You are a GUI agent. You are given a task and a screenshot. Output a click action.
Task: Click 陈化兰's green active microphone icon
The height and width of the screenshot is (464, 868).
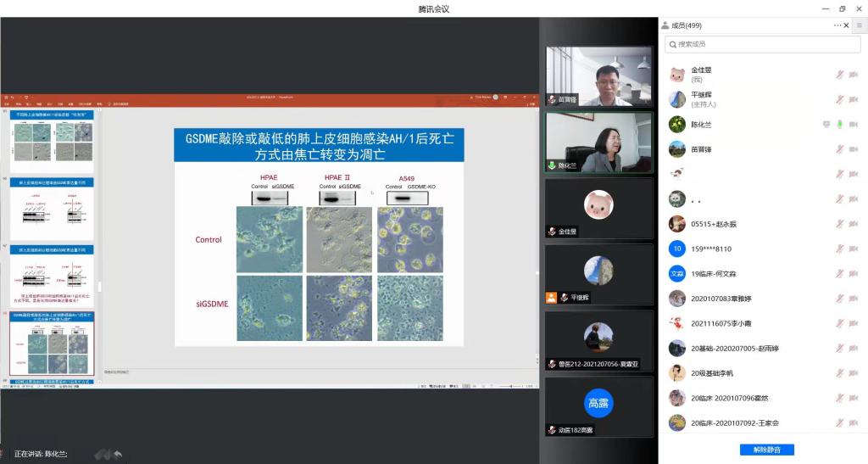(839, 125)
